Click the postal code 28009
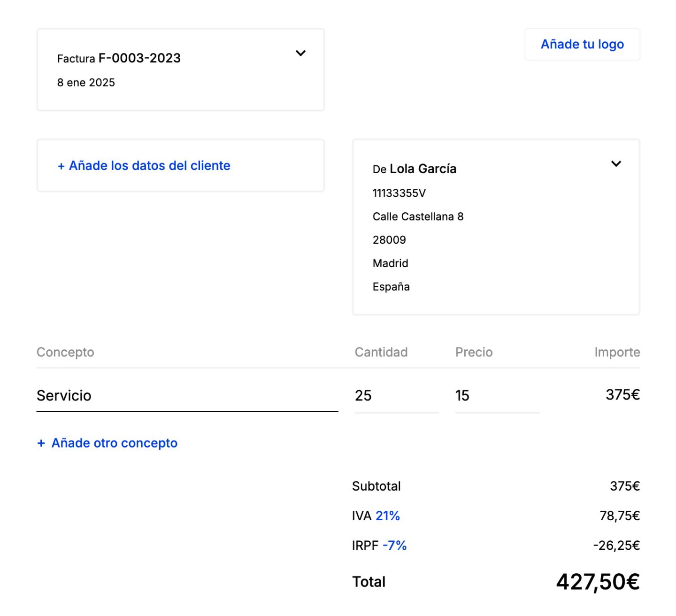Image resolution: width=676 pixels, height=616 pixels. pos(389,240)
